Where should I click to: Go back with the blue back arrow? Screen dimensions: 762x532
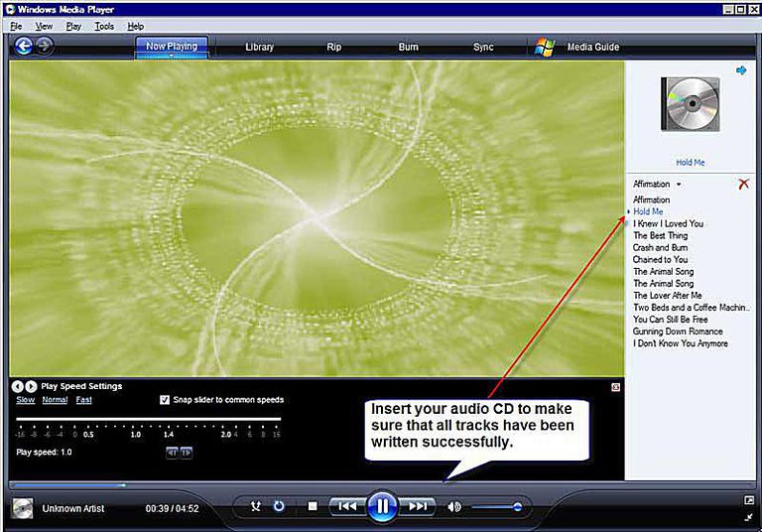(x=24, y=47)
